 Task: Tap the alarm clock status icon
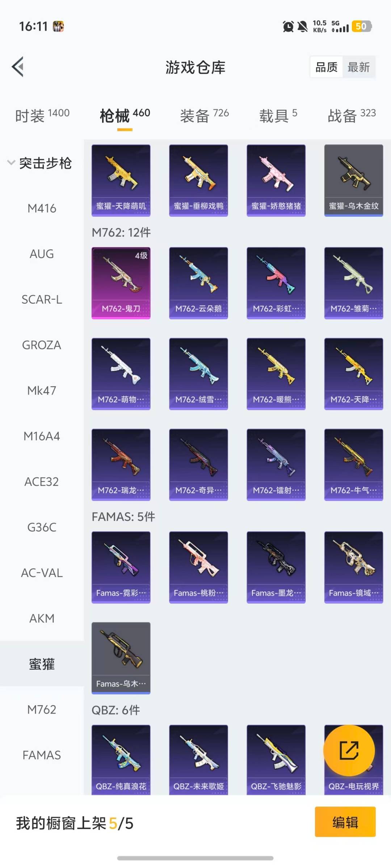pos(288,26)
